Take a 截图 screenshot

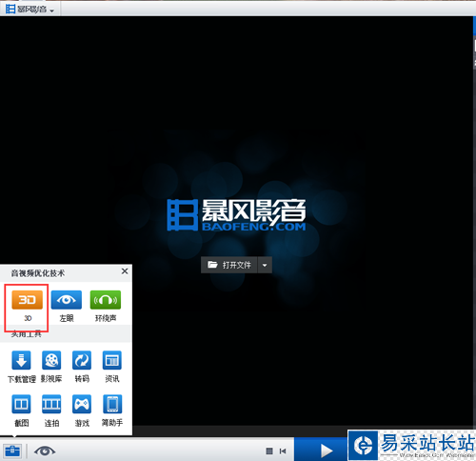pyautogui.click(x=21, y=404)
